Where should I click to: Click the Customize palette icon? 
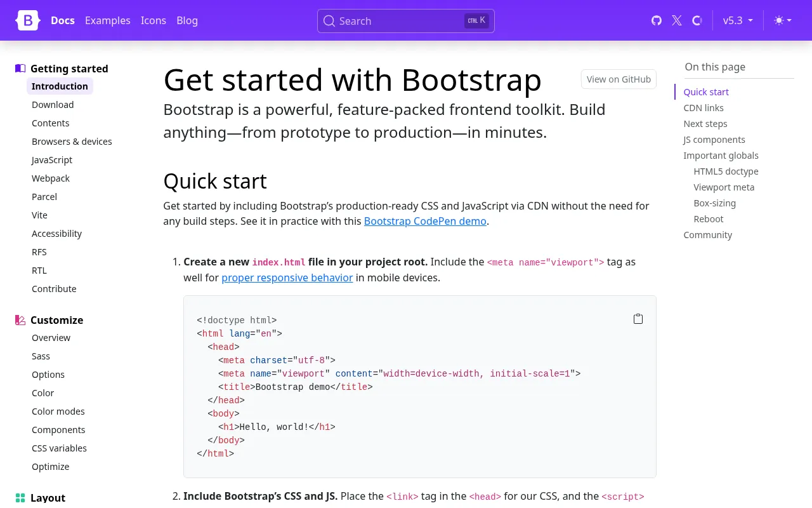click(20, 320)
